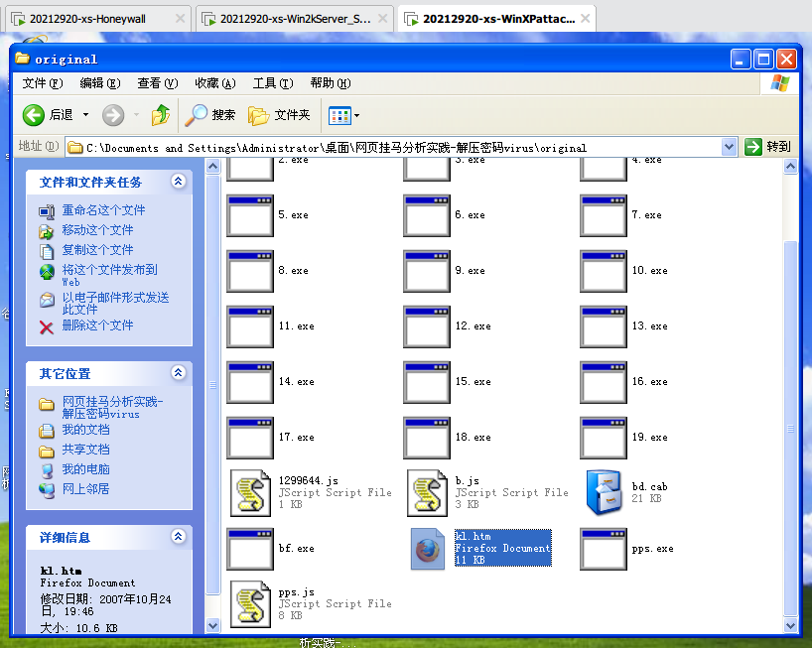The width and height of the screenshot is (812, 648).
Task: Select the 1299644.js script file icon
Action: pyautogui.click(x=250, y=493)
